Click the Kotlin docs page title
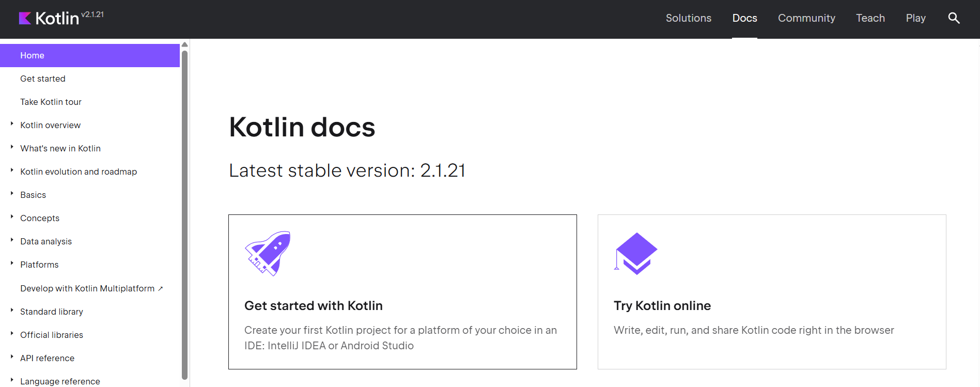This screenshot has height=387, width=980. pos(302,127)
